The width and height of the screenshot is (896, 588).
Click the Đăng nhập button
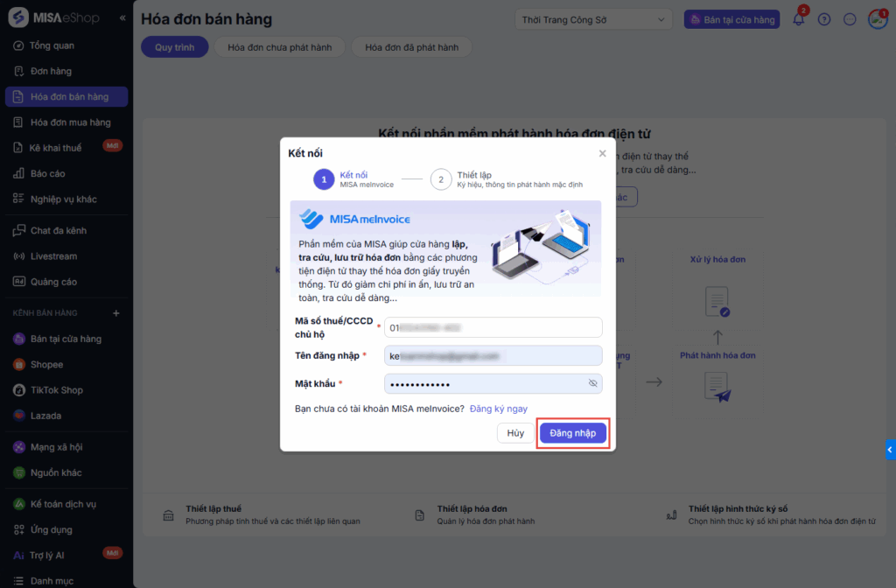click(x=572, y=433)
